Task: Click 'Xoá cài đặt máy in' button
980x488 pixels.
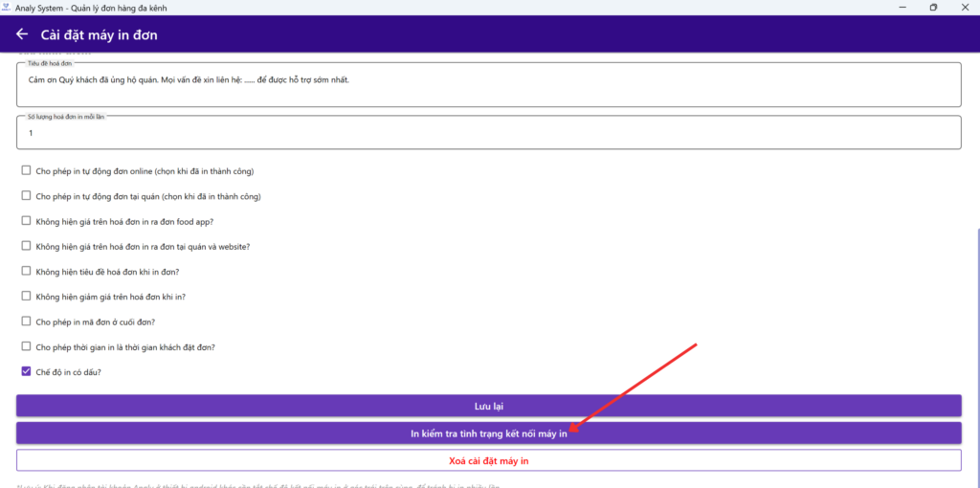Action: point(488,460)
